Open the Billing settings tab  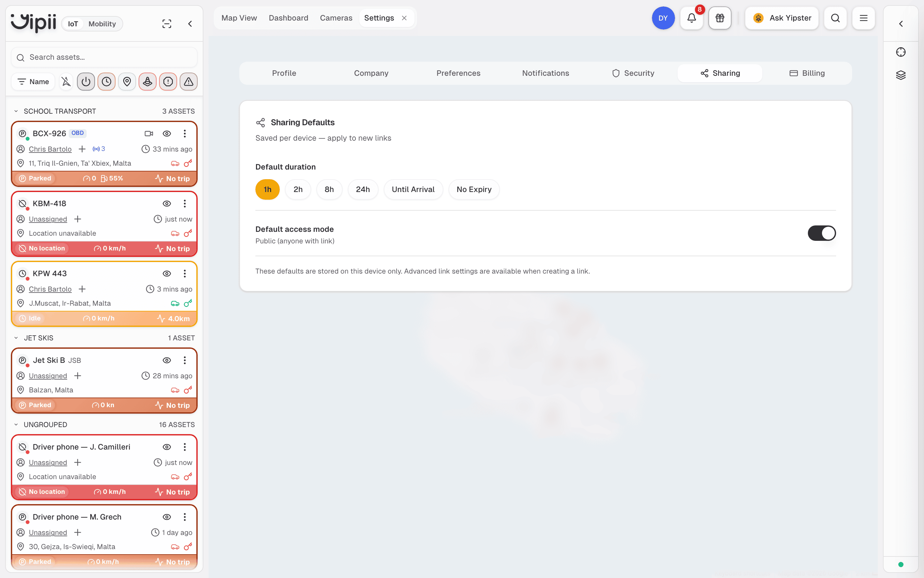point(807,73)
